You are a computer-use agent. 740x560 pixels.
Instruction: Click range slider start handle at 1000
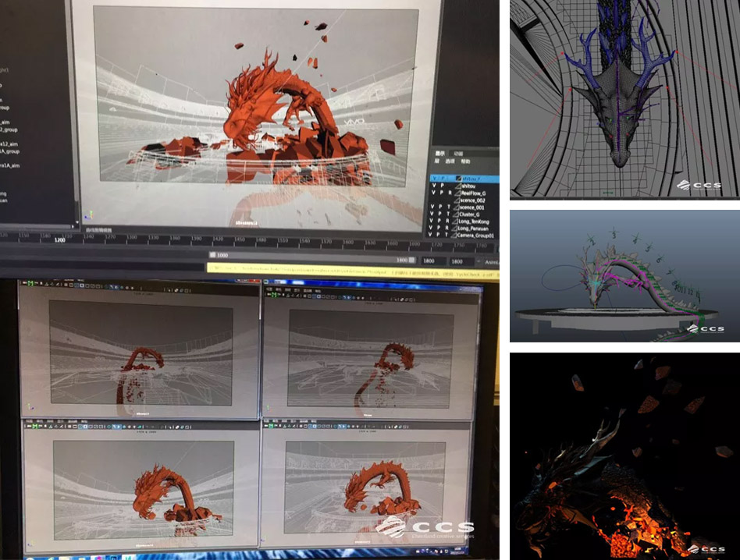point(212,254)
